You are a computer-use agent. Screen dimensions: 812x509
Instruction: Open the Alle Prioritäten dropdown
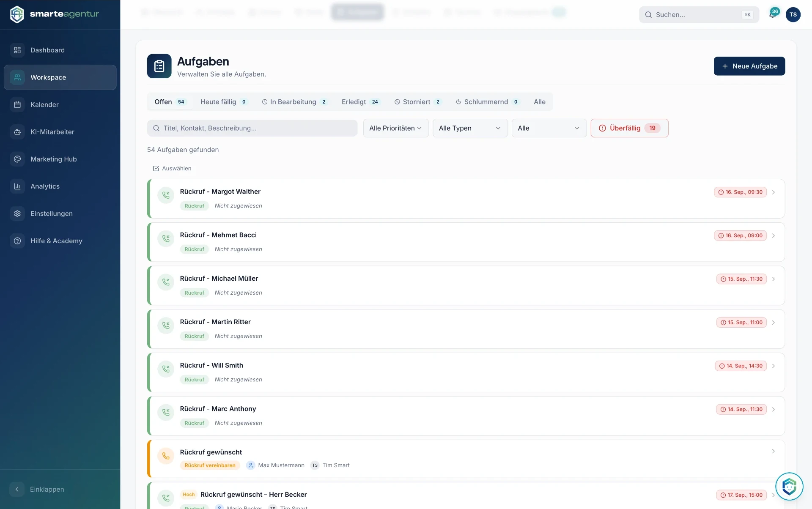396,128
